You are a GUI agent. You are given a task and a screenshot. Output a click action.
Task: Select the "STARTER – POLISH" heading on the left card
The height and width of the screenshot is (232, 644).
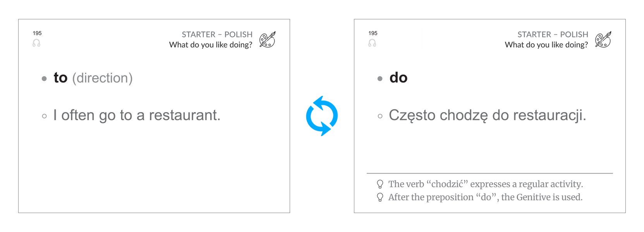coord(217,34)
